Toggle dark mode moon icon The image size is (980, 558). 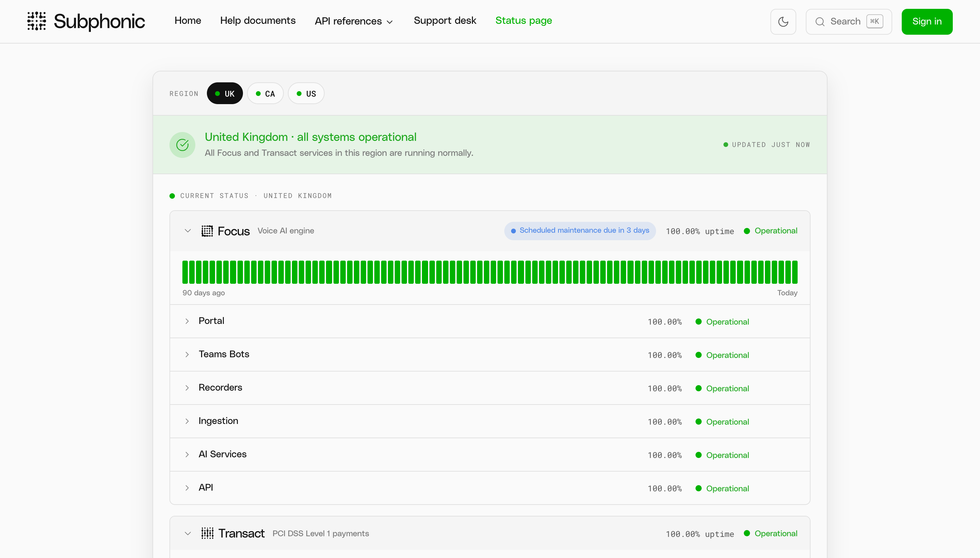tap(783, 21)
